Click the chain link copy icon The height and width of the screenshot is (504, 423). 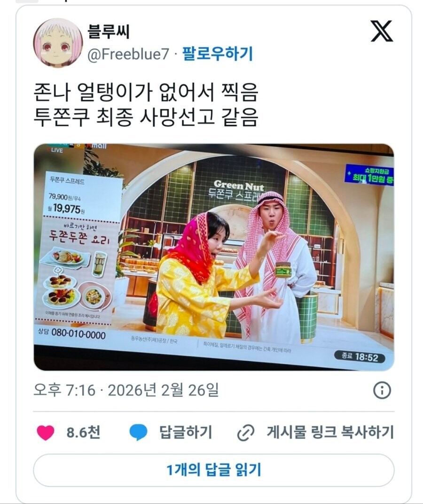[246, 432]
